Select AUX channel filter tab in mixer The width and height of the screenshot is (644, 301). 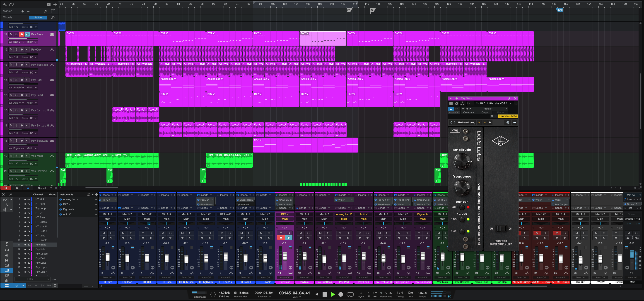49,286
